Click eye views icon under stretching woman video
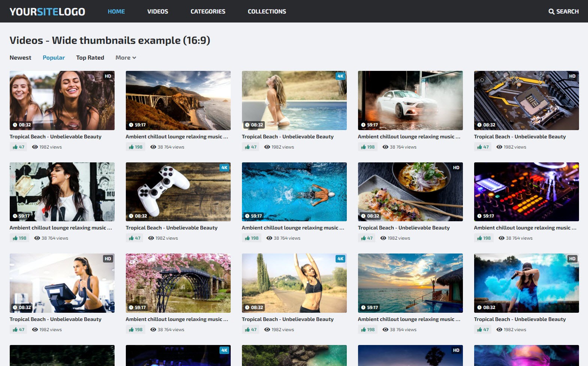 (x=267, y=330)
